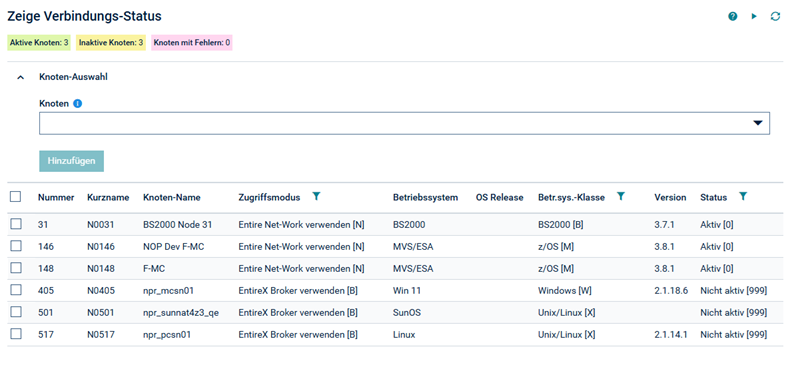
Task: Sort by the Kurzname column header
Action: point(108,197)
